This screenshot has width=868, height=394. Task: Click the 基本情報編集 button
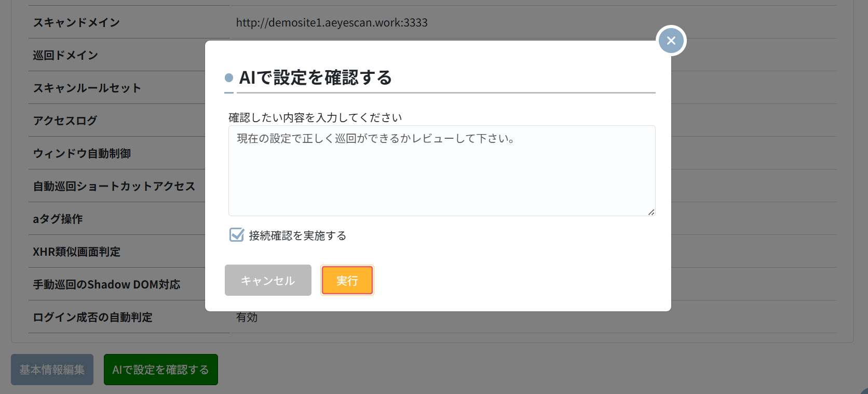[x=52, y=370]
